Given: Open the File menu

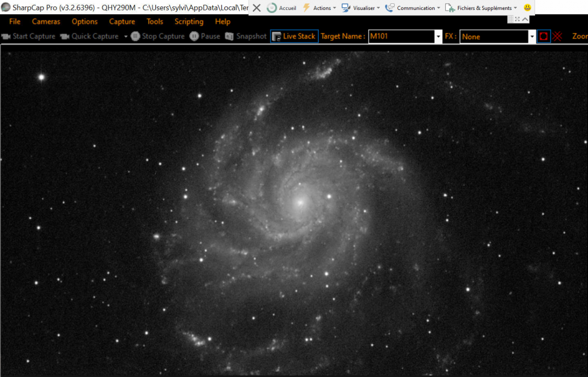Looking at the screenshot, I should pos(15,22).
